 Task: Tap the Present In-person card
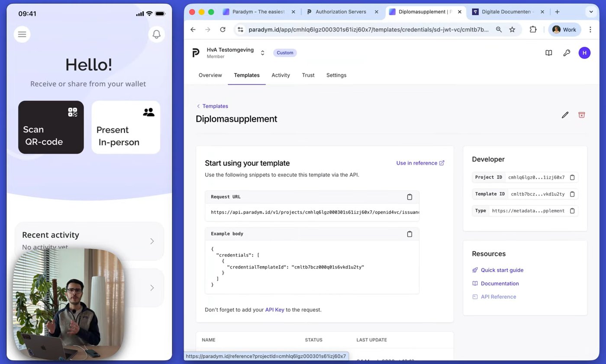(126, 127)
